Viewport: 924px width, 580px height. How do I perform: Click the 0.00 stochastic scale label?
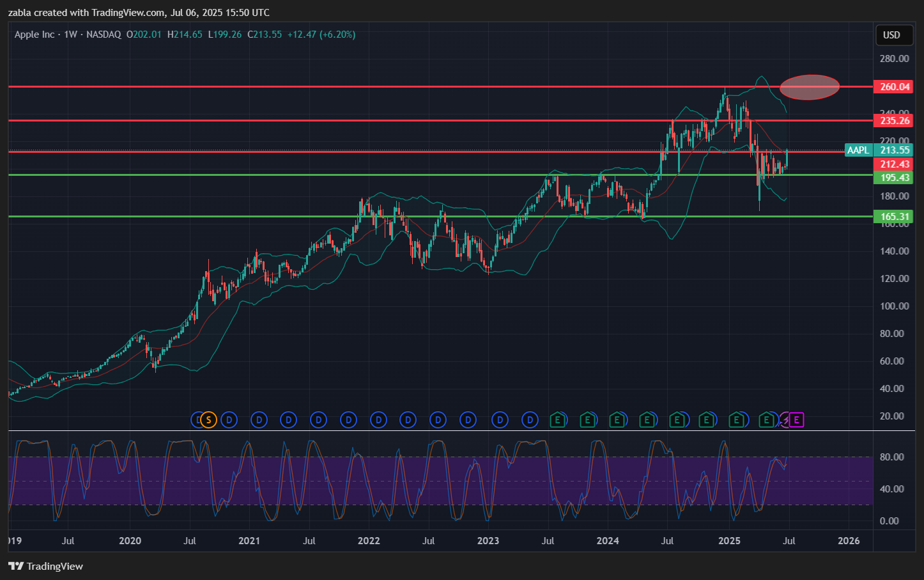click(889, 521)
